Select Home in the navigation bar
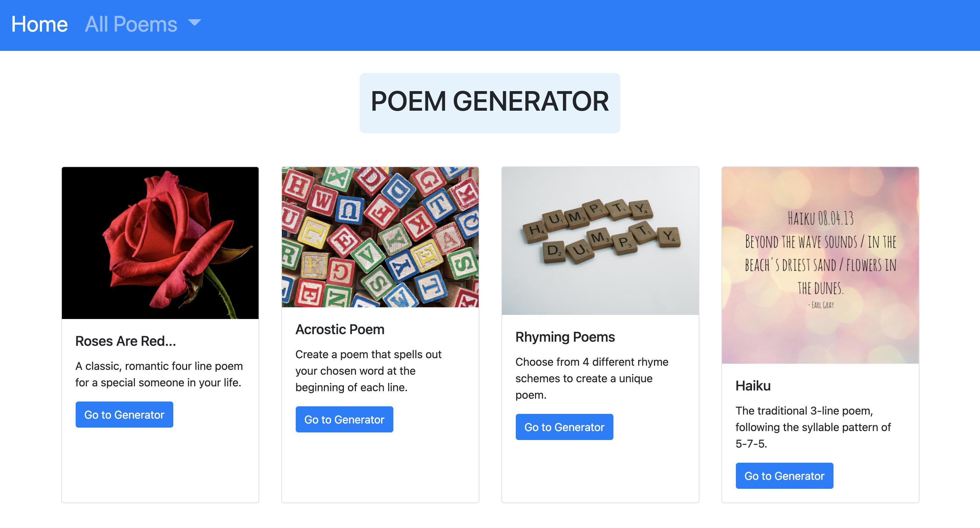Image resolution: width=980 pixels, height=528 pixels. (x=39, y=24)
